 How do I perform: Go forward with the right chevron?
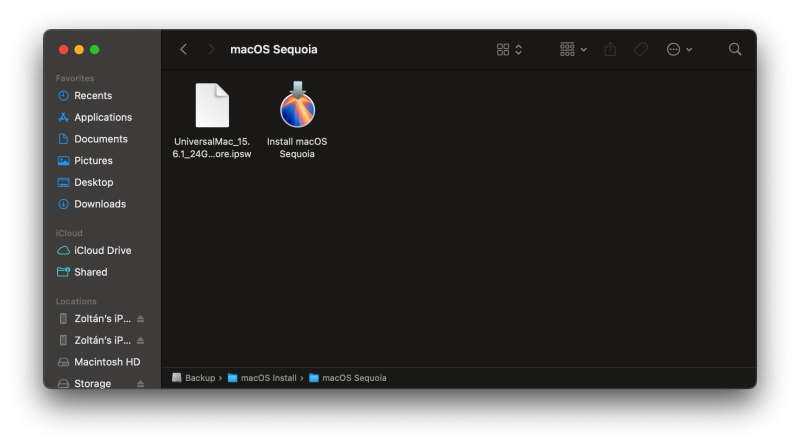tap(211, 49)
